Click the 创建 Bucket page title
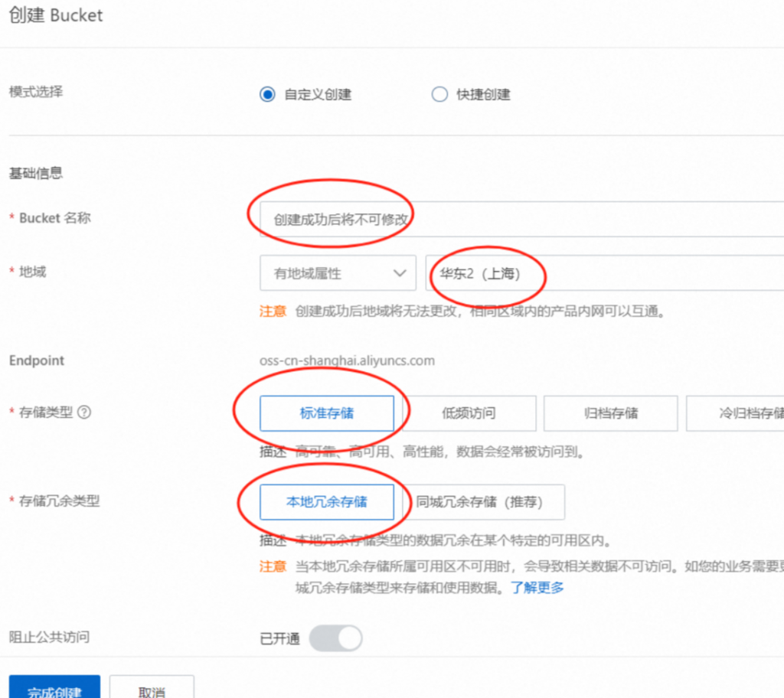 55,15
